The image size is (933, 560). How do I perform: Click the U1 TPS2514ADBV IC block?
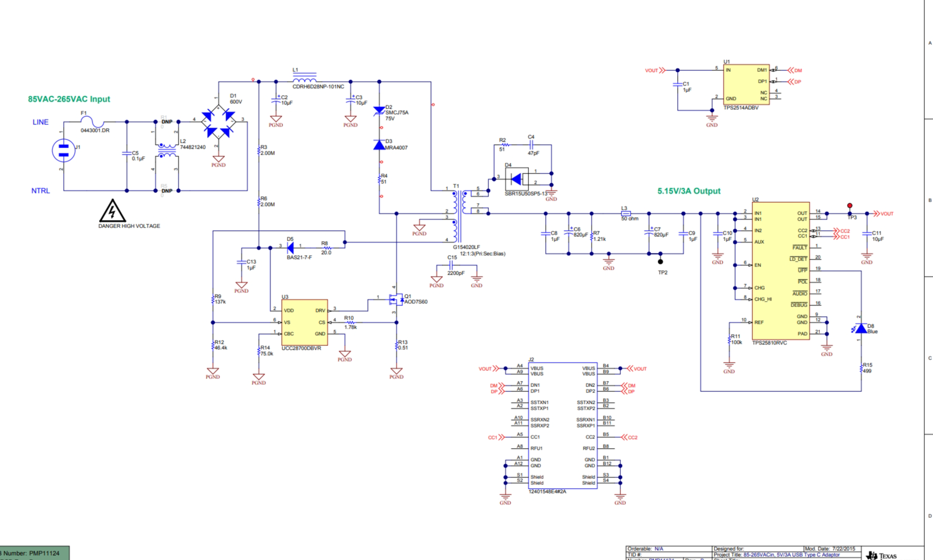(746, 84)
